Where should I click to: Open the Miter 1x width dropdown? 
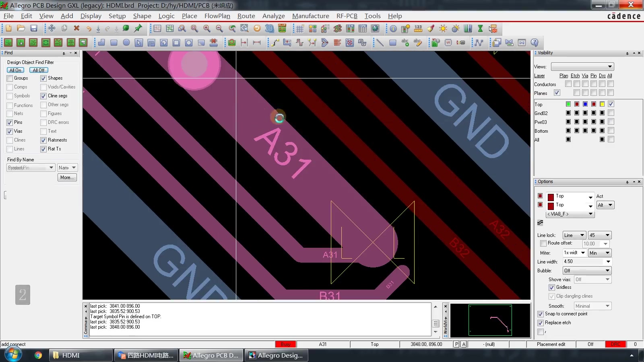tap(574, 253)
